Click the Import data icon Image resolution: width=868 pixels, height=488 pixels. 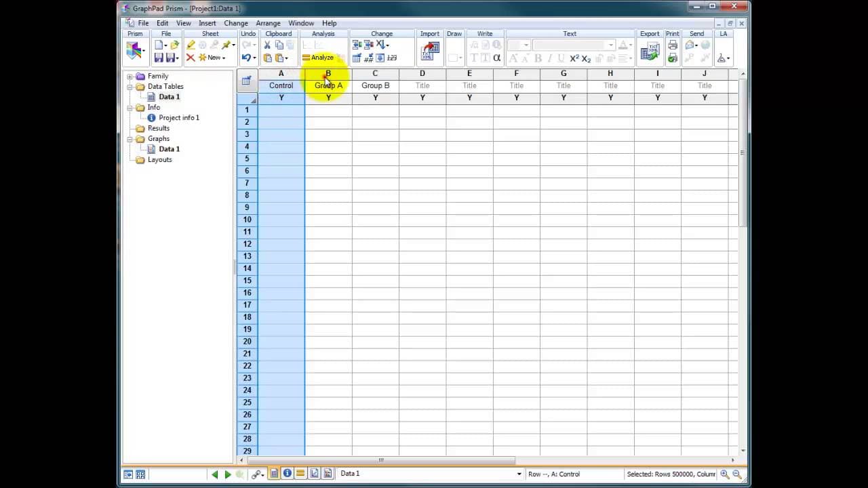(430, 51)
